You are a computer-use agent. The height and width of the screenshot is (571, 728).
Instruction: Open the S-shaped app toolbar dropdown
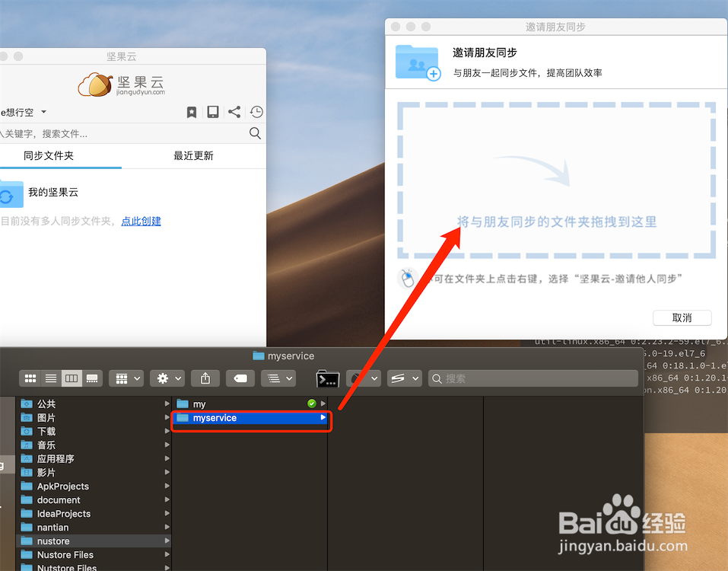point(405,378)
